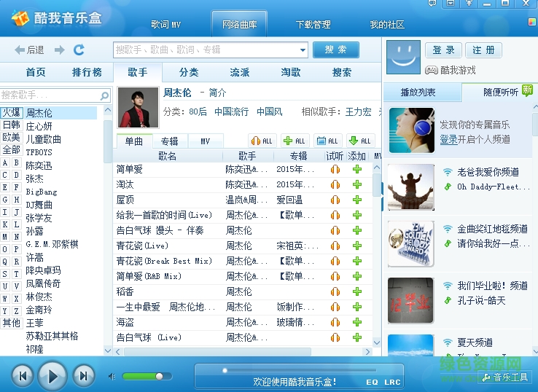Click the 登录 login button
538x392 pixels.
pyautogui.click(x=443, y=50)
